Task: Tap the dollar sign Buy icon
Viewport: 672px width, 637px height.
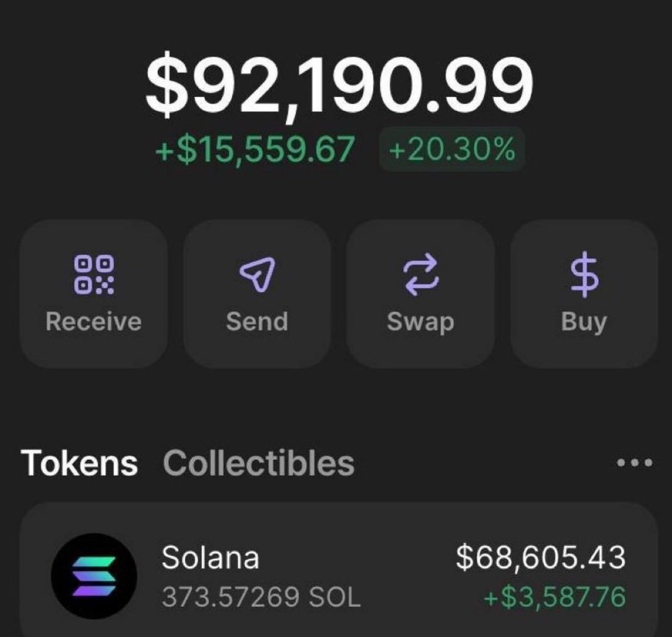Action: pyautogui.click(x=584, y=275)
